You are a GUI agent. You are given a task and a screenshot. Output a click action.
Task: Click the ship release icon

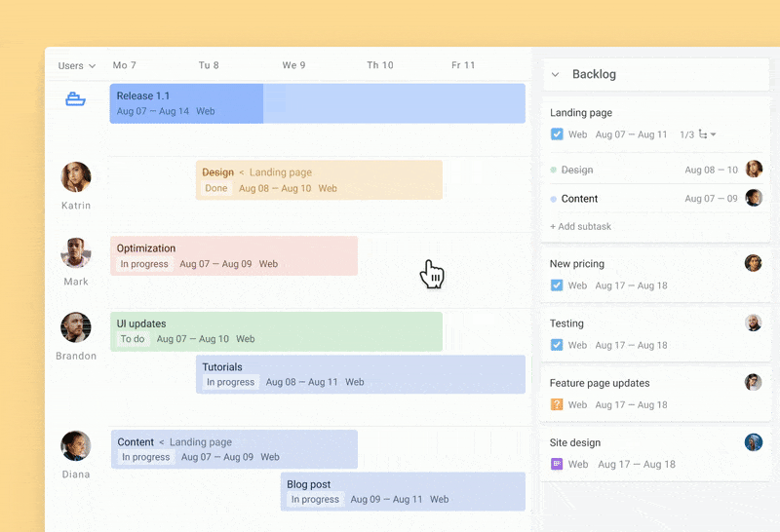point(75,99)
